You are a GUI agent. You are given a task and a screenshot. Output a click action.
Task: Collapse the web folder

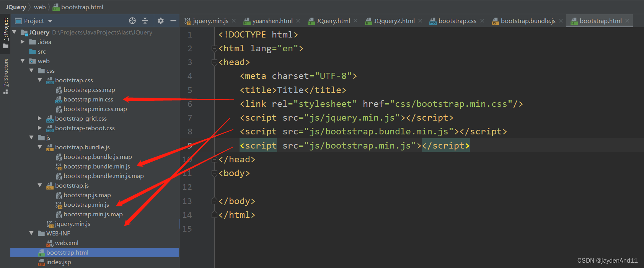(x=23, y=61)
